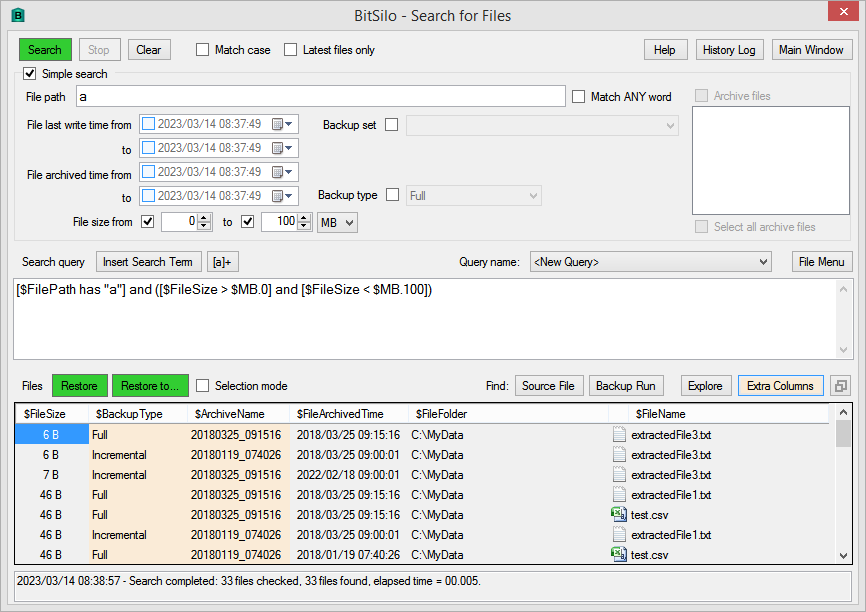This screenshot has height=612, width=866.
Task: Tick Match ANY word checkbox
Action: point(578,97)
